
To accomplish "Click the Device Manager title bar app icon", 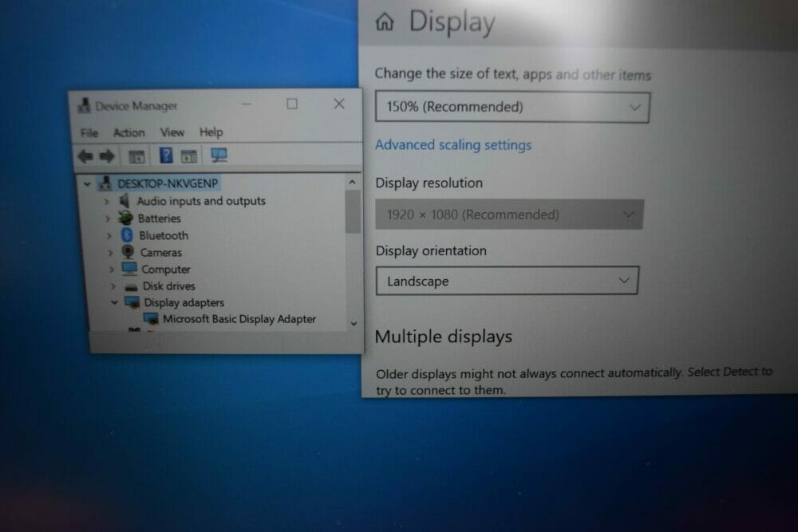I will [85, 106].
